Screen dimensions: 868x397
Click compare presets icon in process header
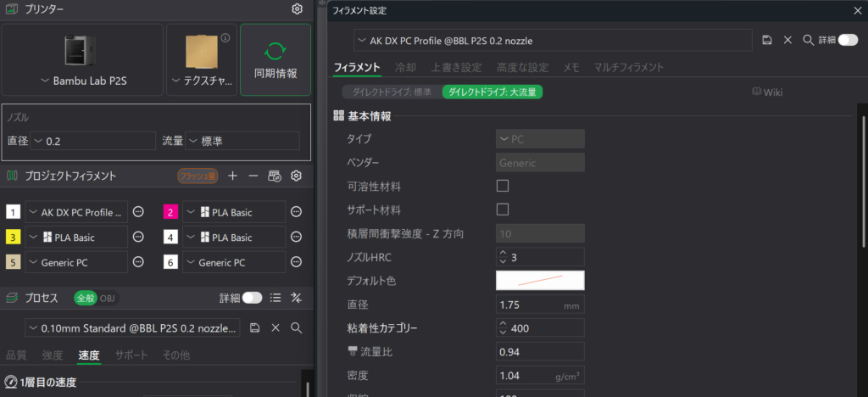[x=296, y=298]
